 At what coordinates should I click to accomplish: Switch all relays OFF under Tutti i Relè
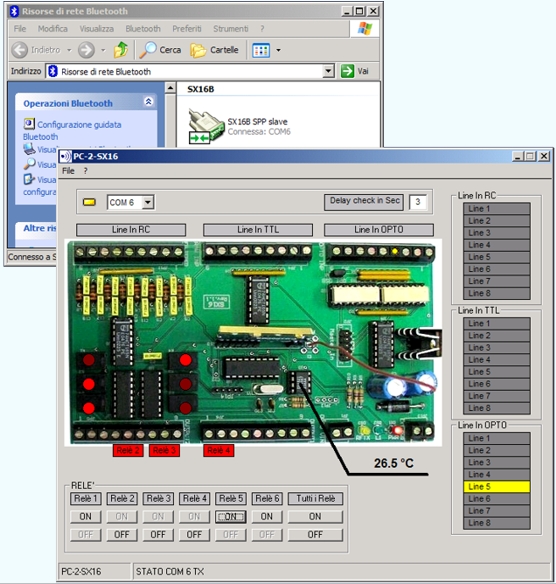click(315, 534)
